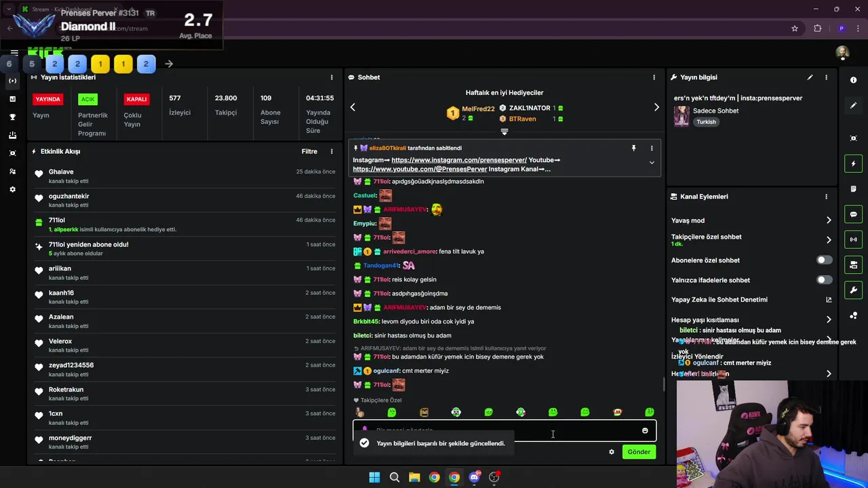
Task: Click the chat message input field
Action: (504, 430)
